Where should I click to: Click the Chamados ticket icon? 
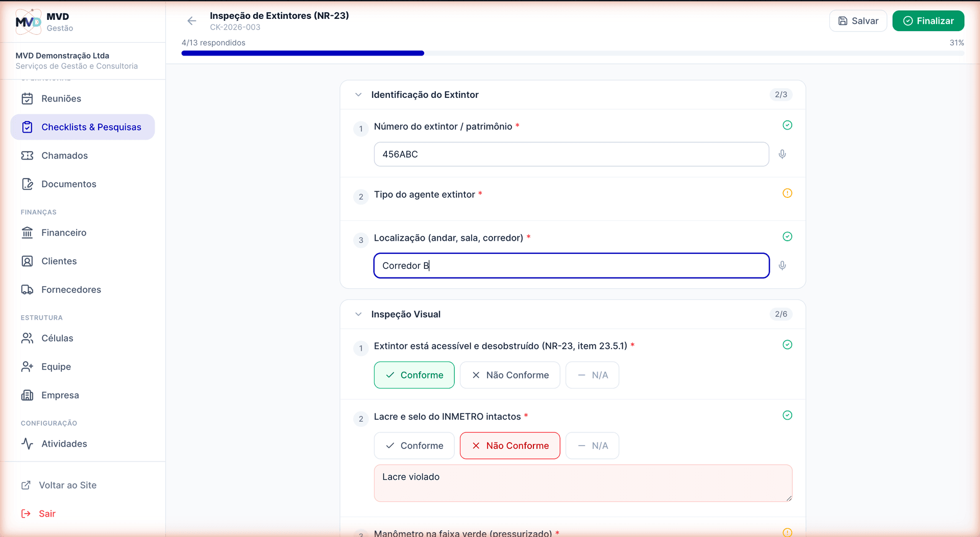[28, 156]
